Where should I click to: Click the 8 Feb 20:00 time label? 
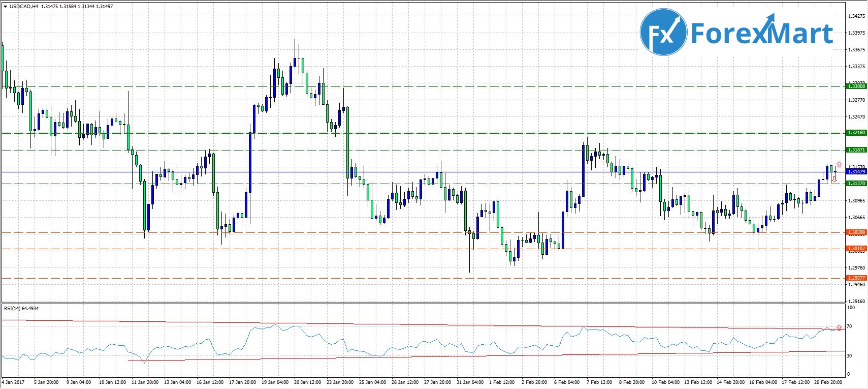coord(632,382)
